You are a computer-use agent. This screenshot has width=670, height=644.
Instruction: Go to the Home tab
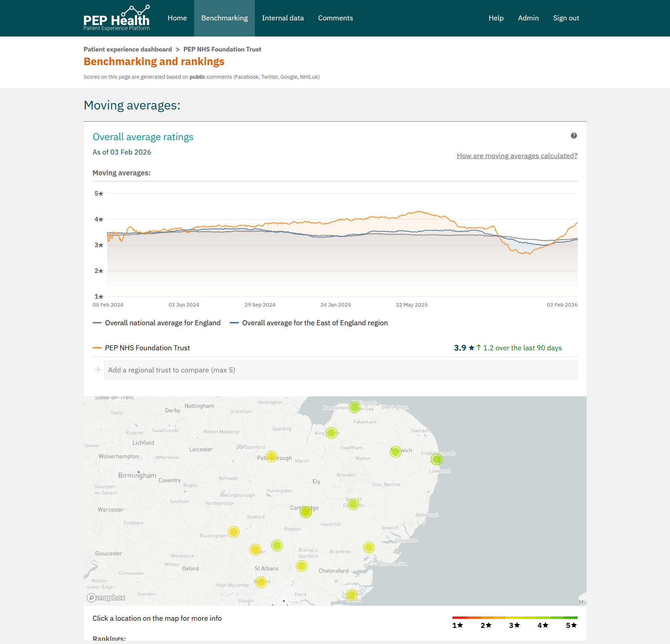tap(177, 18)
